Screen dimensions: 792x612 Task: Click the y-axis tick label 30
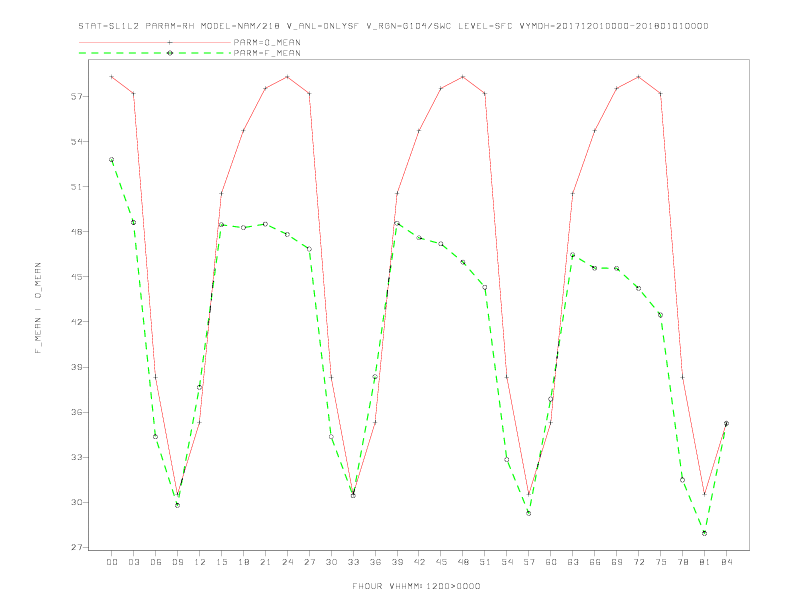[77, 502]
